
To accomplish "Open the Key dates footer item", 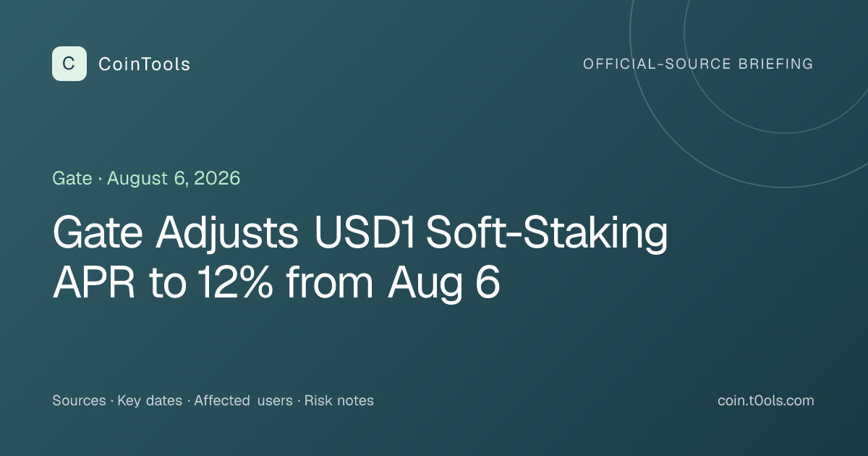I will point(150,400).
